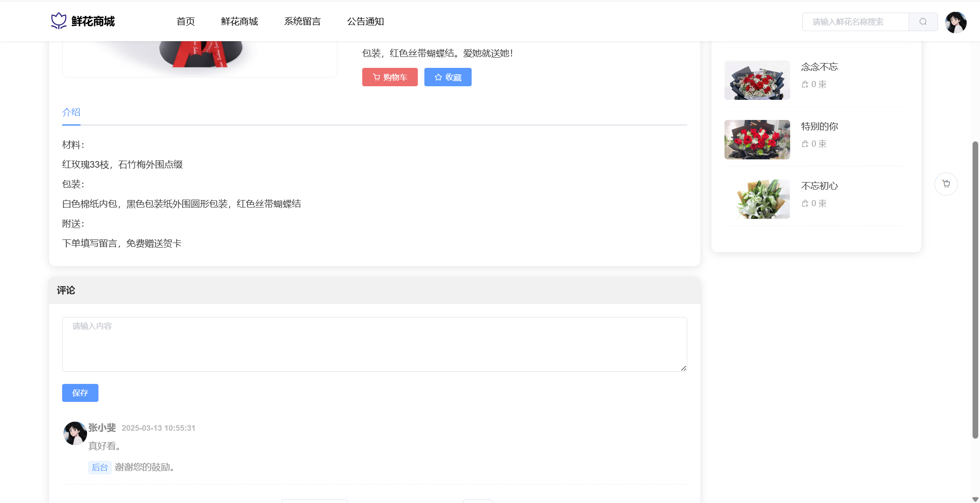Open 公告通知 menu item
Screen dimensions: 980x503
pyautogui.click(x=365, y=21)
